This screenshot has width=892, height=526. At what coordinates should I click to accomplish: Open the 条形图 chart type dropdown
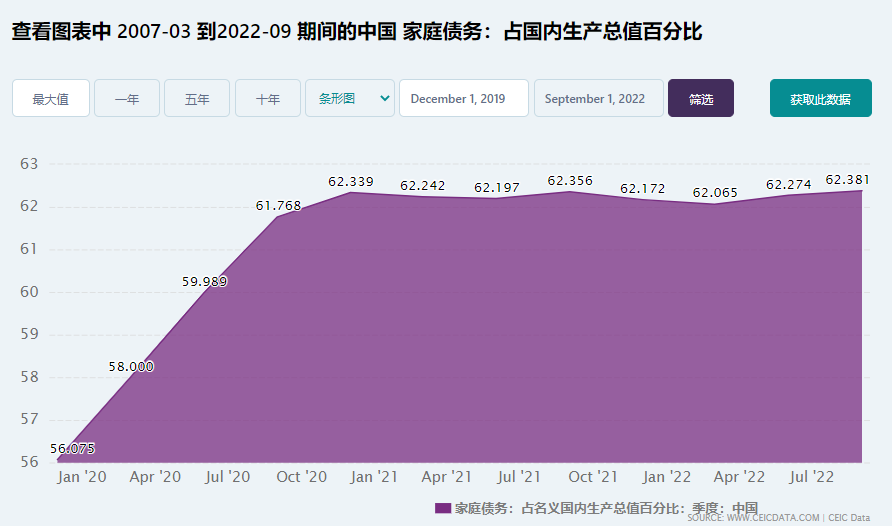[x=350, y=99]
